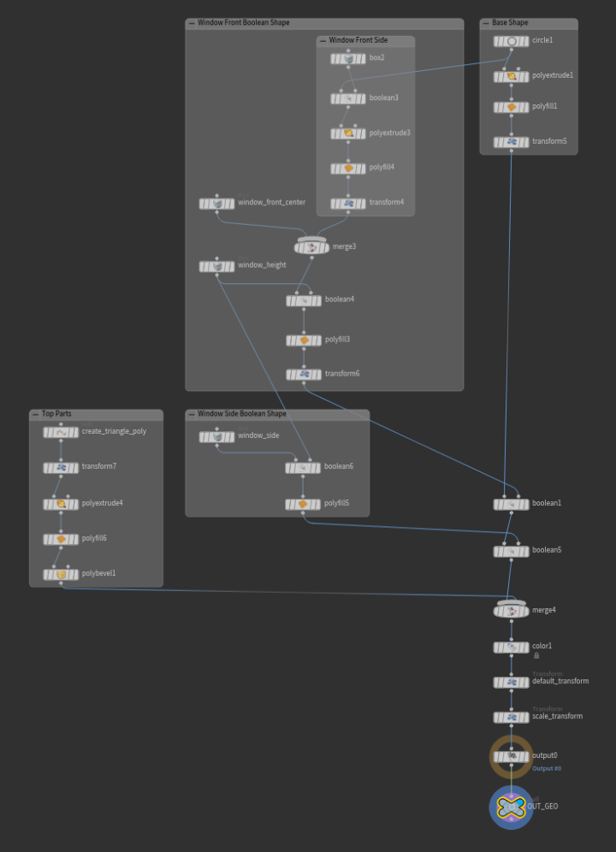Toggle display flag on scale_transform node
Viewport: 616px width, 852px height.
pos(525,717)
